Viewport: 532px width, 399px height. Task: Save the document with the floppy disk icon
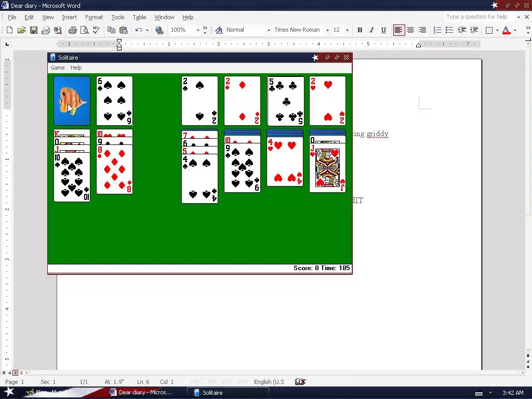(34, 30)
